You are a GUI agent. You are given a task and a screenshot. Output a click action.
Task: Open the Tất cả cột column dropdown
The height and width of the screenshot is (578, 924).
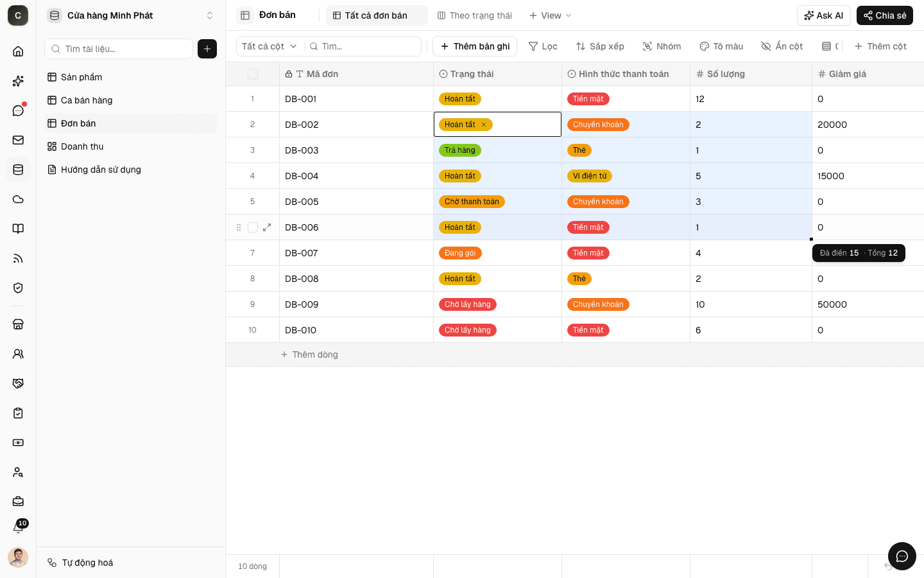point(269,46)
